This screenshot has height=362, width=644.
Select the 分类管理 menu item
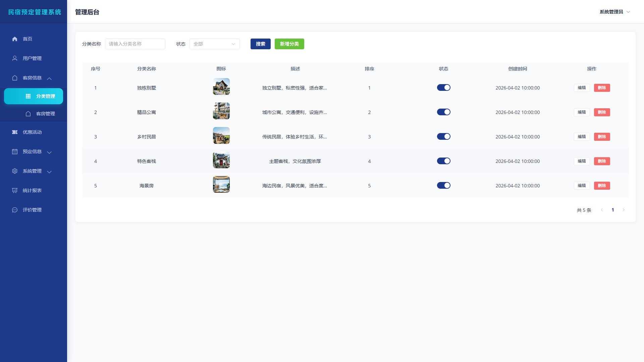point(34,96)
